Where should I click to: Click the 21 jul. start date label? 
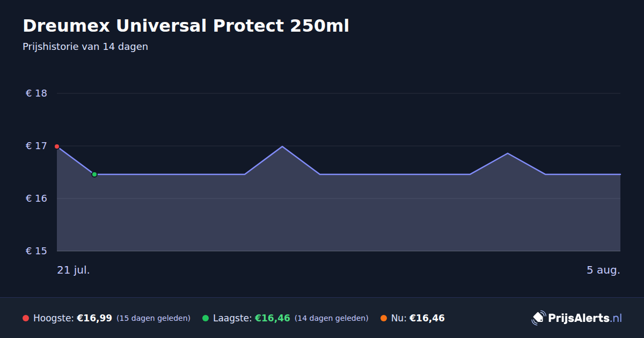pos(74,270)
